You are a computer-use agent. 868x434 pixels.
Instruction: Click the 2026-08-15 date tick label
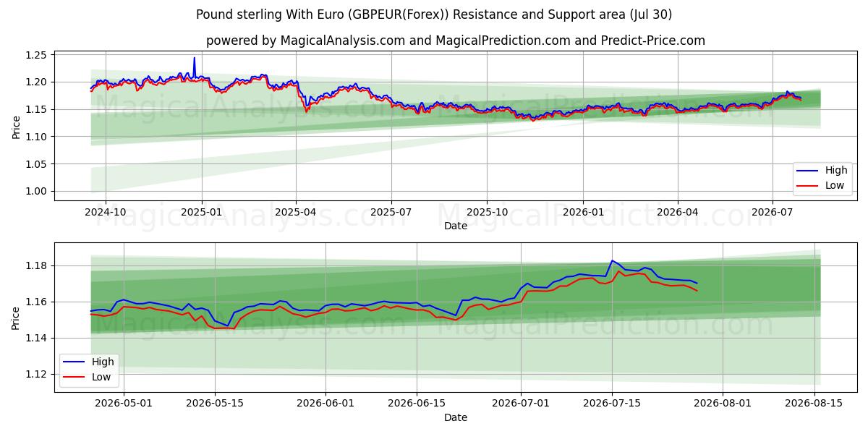click(814, 404)
